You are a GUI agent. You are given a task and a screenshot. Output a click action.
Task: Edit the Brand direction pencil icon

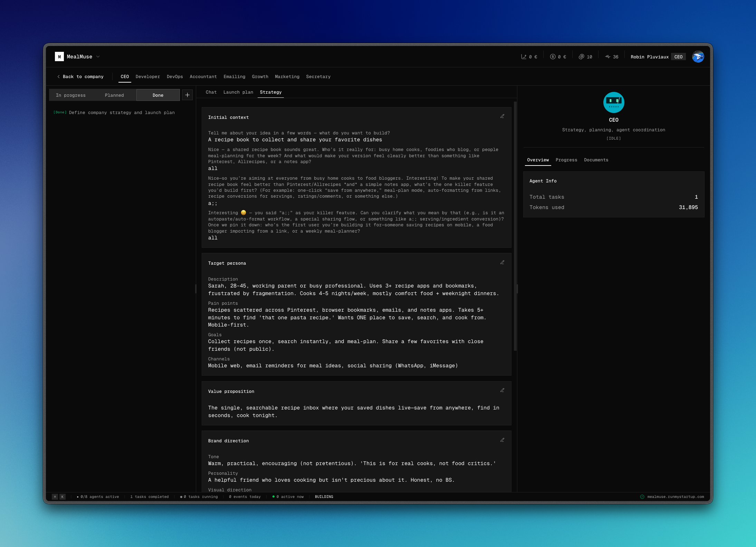[x=503, y=440]
